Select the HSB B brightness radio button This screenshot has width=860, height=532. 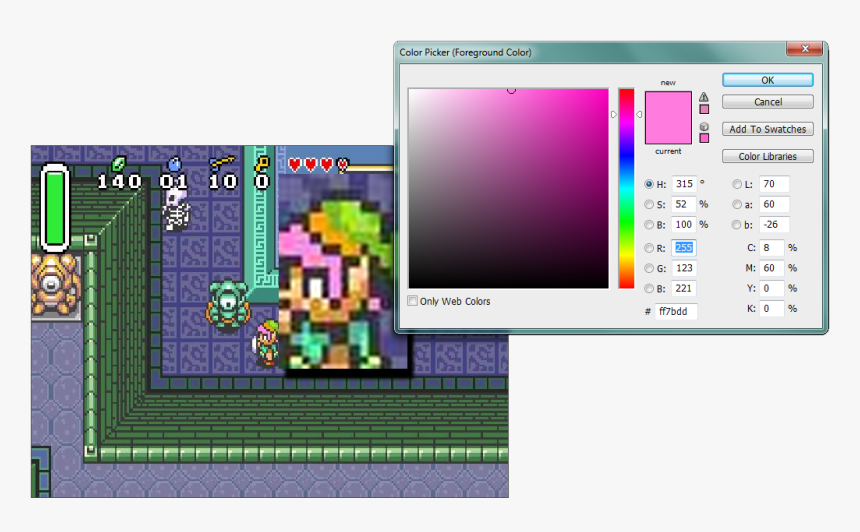click(649, 225)
